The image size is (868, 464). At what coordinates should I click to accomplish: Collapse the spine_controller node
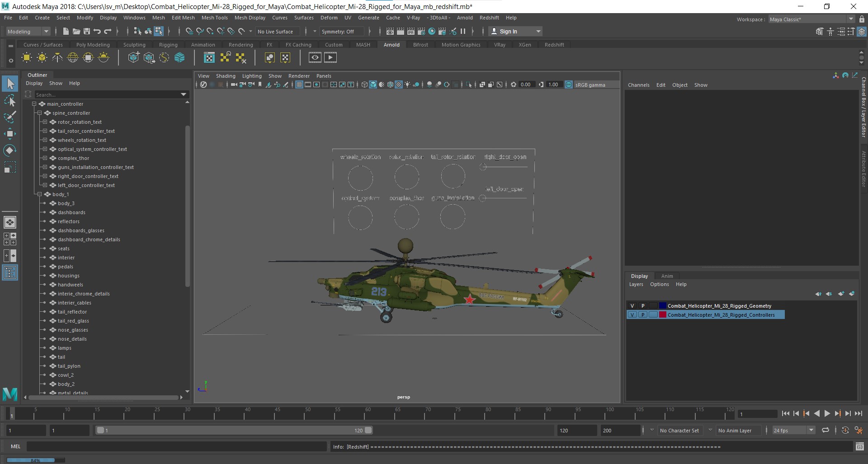(x=39, y=113)
